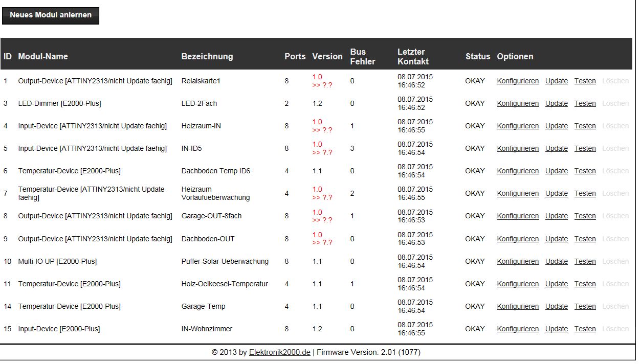Open Konfigurieren for Garage-OUT-8fach
The width and height of the screenshot is (641, 364).
pos(518,216)
